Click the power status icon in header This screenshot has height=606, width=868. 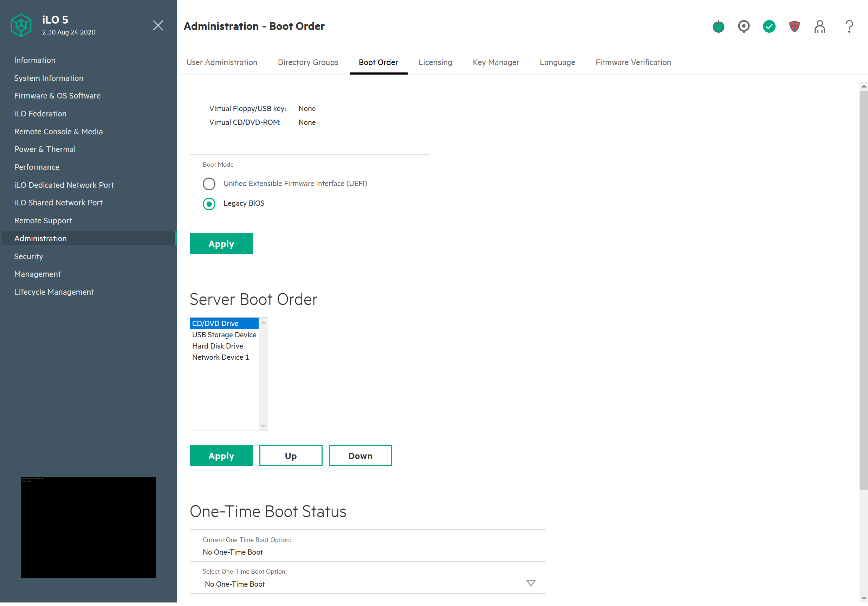[x=718, y=26]
